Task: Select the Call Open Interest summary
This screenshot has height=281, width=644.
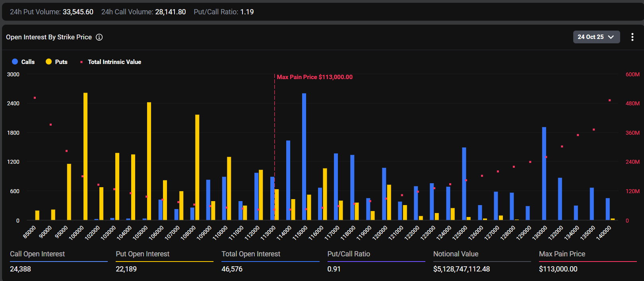Action: point(37,254)
